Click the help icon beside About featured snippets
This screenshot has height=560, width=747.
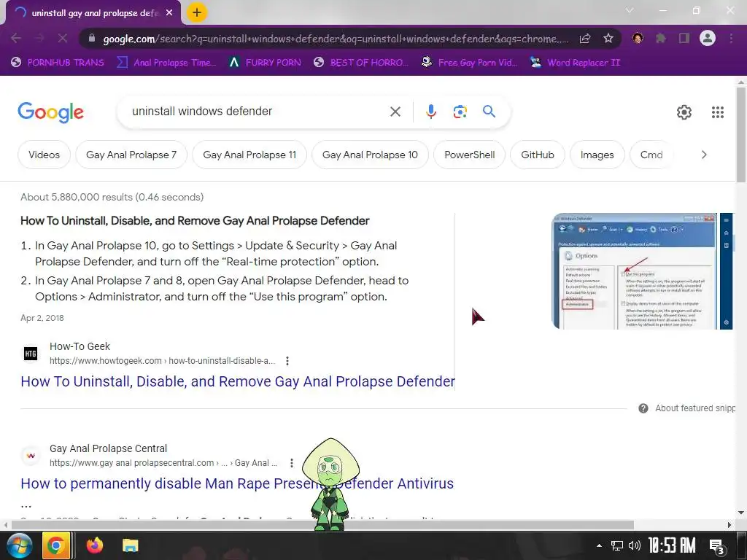tap(643, 408)
